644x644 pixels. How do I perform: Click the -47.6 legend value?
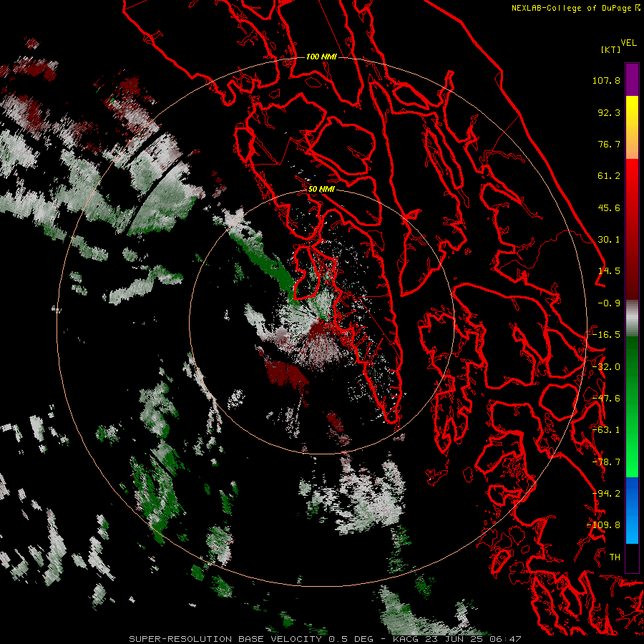tap(606, 399)
